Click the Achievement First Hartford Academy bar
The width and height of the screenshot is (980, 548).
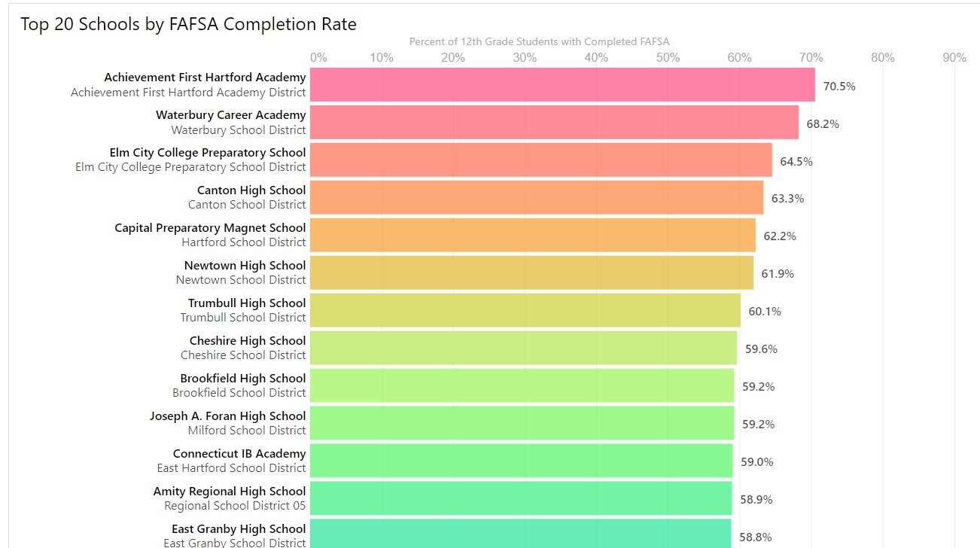click(x=562, y=84)
